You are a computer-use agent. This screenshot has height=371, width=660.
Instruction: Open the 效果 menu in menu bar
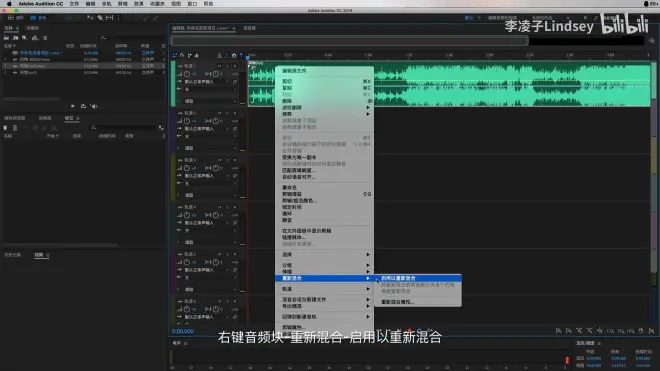point(138,4)
